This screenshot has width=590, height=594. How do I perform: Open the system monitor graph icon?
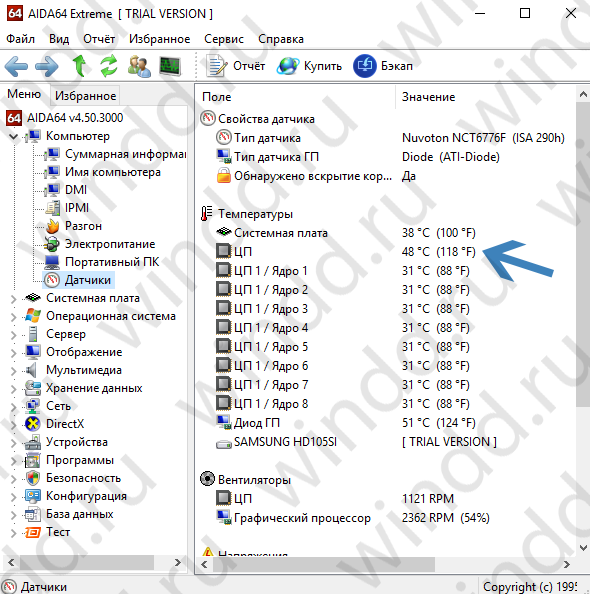point(170,66)
